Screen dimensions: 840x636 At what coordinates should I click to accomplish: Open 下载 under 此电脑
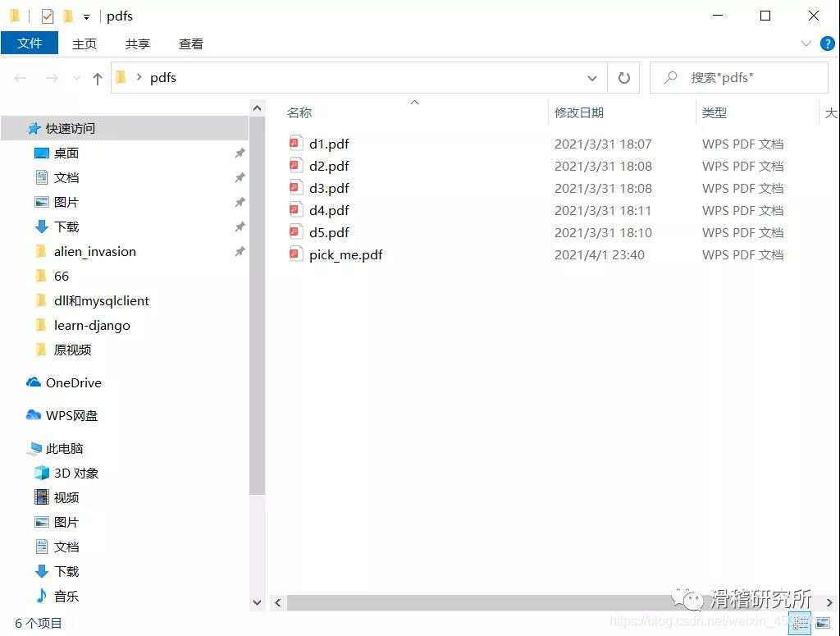tap(66, 572)
